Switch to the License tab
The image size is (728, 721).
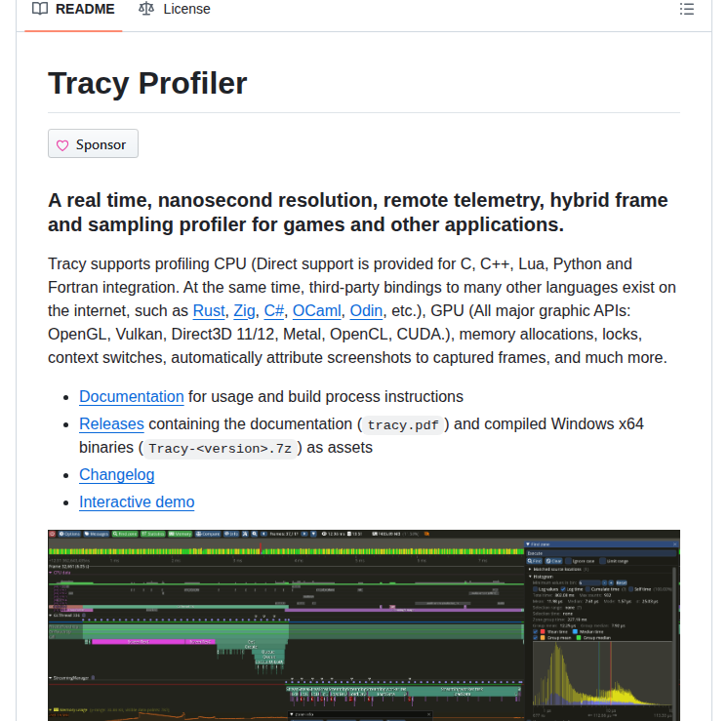pos(174,10)
